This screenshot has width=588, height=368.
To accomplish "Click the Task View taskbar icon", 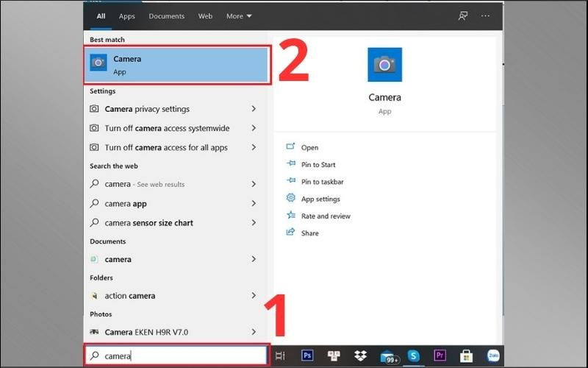I will click(x=280, y=355).
